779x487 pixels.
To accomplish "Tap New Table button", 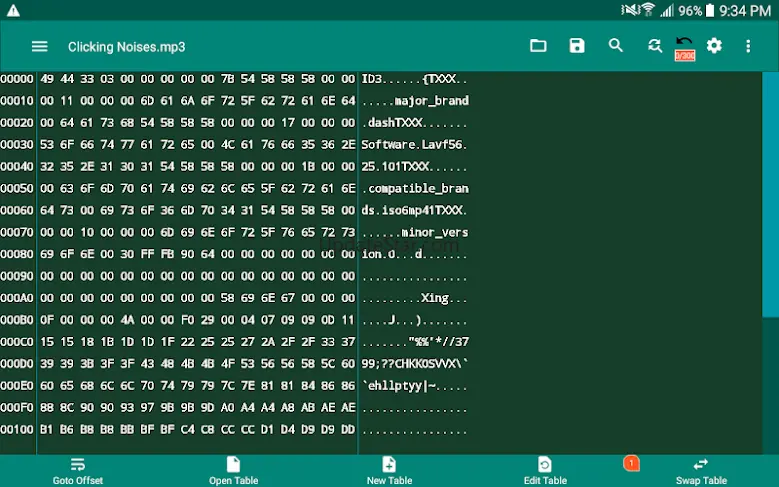I will [390, 471].
